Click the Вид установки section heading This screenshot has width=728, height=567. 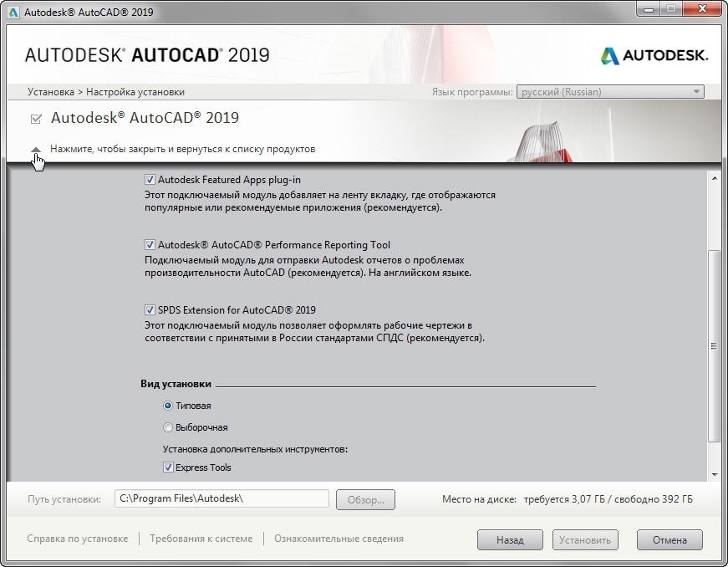(x=176, y=384)
